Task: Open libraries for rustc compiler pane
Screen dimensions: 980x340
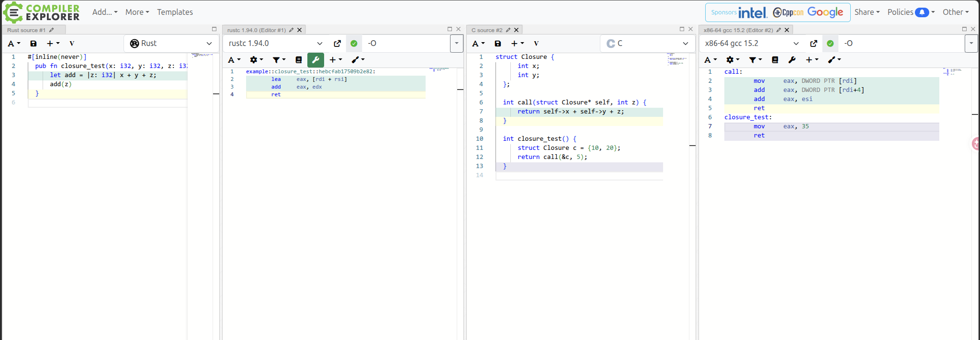Action: (299, 60)
